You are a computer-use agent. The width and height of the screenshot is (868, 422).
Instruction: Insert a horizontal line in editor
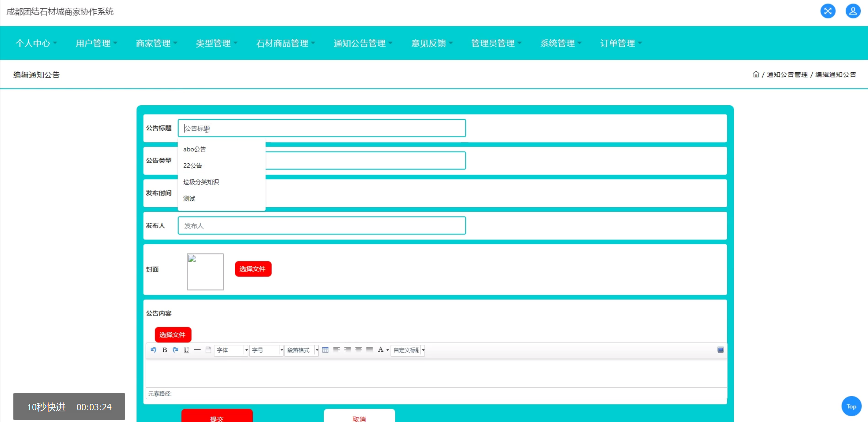tap(197, 350)
